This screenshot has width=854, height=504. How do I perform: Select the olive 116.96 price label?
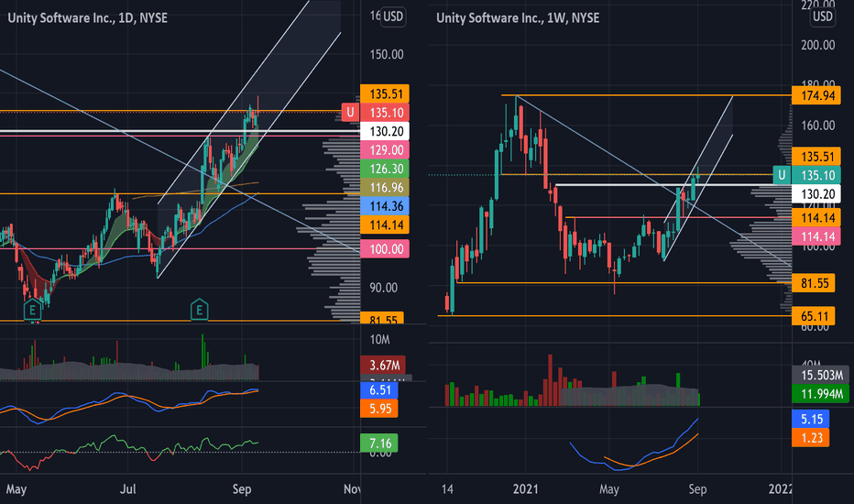385,188
